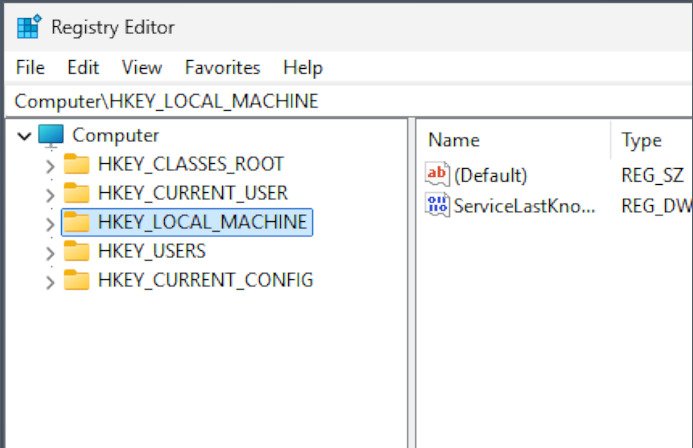Click the HKEY_USERS folder icon
The height and width of the screenshot is (448, 693).
tap(76, 251)
